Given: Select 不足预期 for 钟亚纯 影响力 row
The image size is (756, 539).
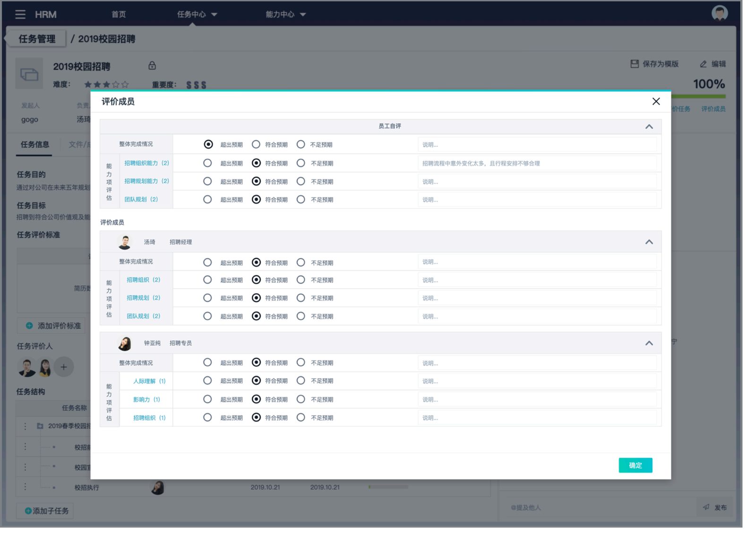Looking at the screenshot, I should pyautogui.click(x=301, y=399).
